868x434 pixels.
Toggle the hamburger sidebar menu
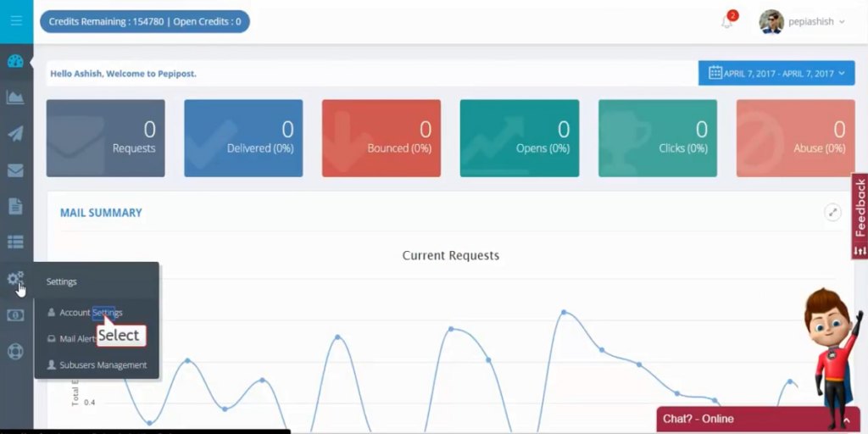16,21
